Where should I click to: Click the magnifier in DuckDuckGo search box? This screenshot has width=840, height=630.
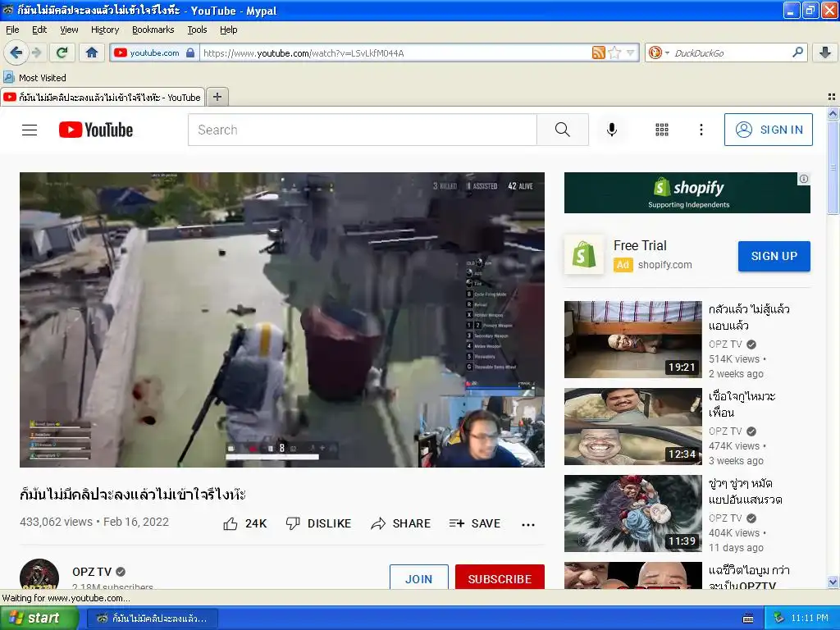(x=797, y=52)
